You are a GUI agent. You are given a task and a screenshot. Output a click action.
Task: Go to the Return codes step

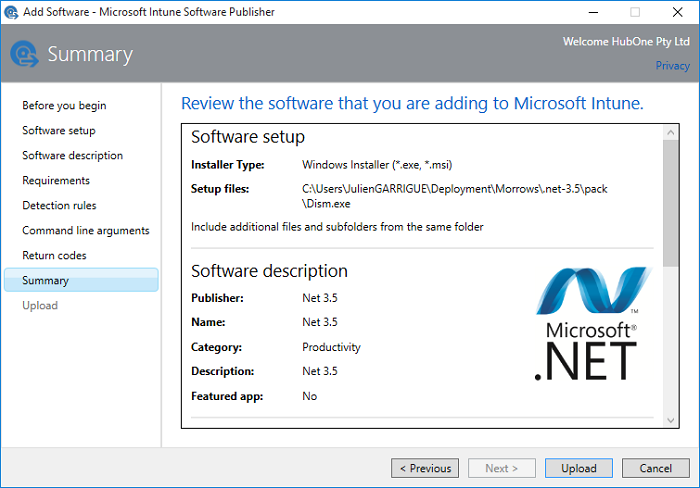[x=54, y=255]
